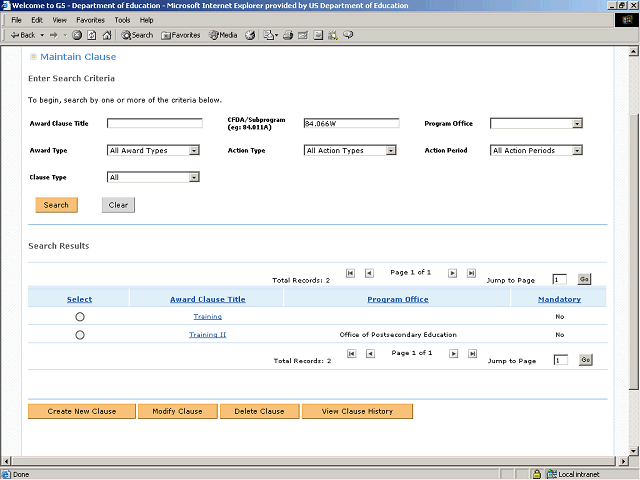Click the Windows logo throbber icon

point(627,20)
